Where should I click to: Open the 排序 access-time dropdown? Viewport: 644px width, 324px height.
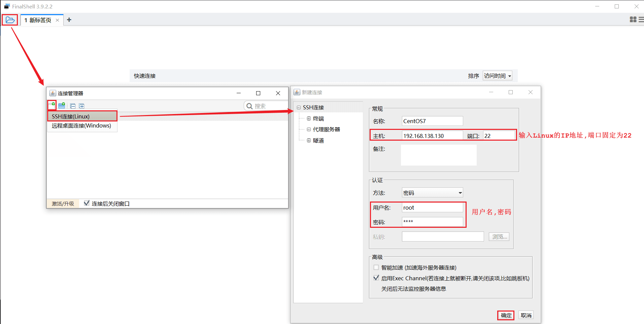tap(497, 76)
